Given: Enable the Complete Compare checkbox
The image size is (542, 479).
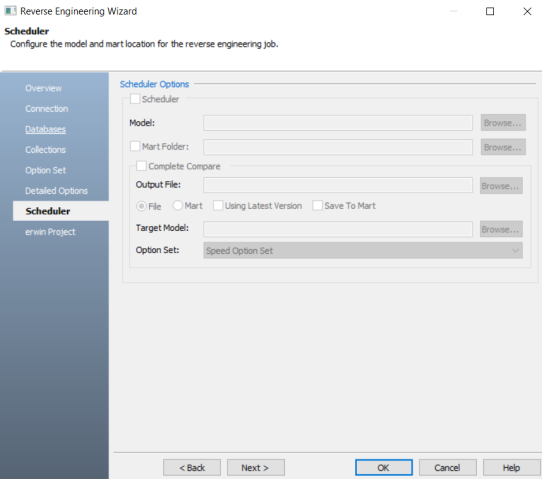Looking at the screenshot, I should 141,166.
